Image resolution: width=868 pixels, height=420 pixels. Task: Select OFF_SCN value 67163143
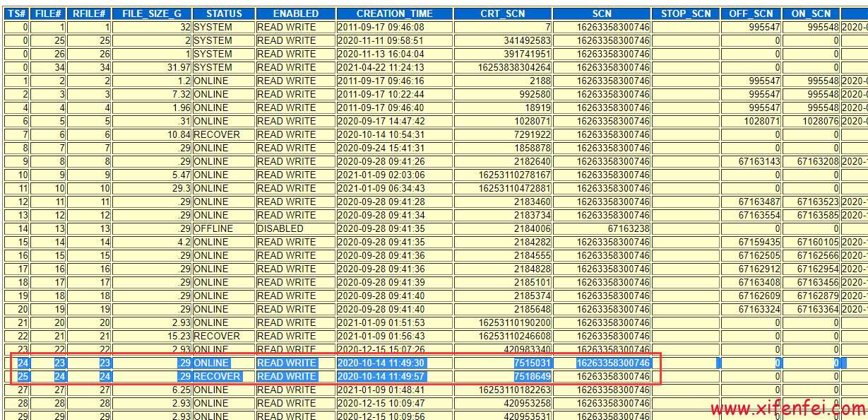(759, 161)
